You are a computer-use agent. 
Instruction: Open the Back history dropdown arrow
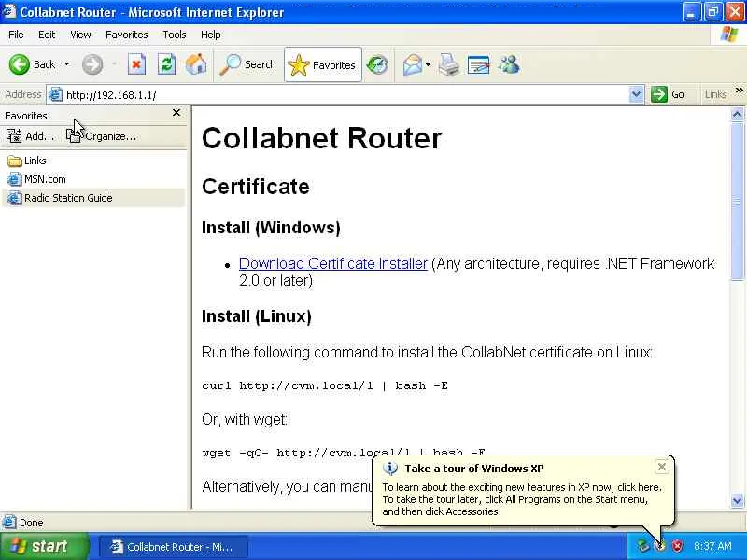66,64
